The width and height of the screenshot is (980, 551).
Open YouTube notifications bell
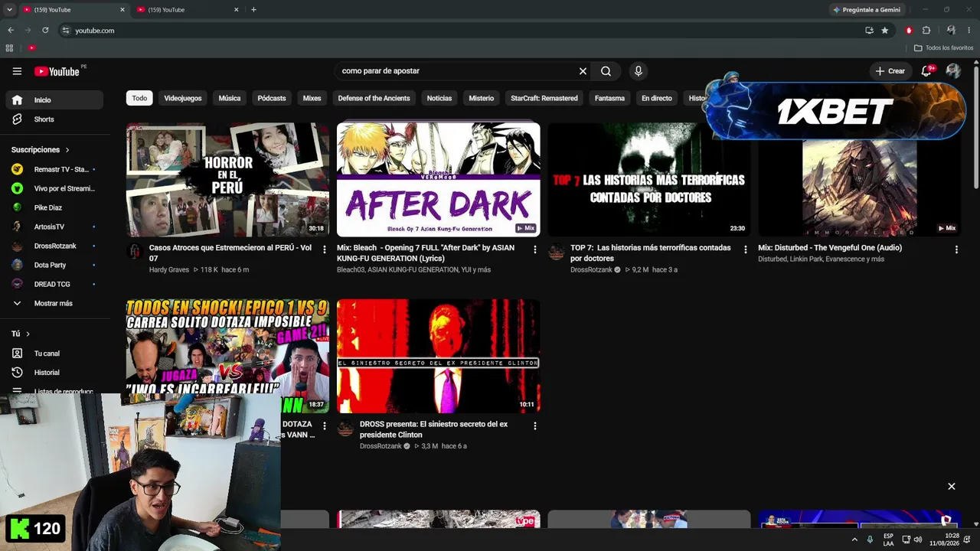927,70
